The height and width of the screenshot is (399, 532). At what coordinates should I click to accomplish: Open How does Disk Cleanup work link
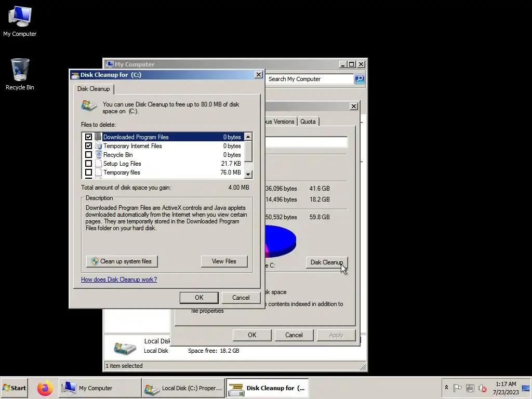coord(119,280)
